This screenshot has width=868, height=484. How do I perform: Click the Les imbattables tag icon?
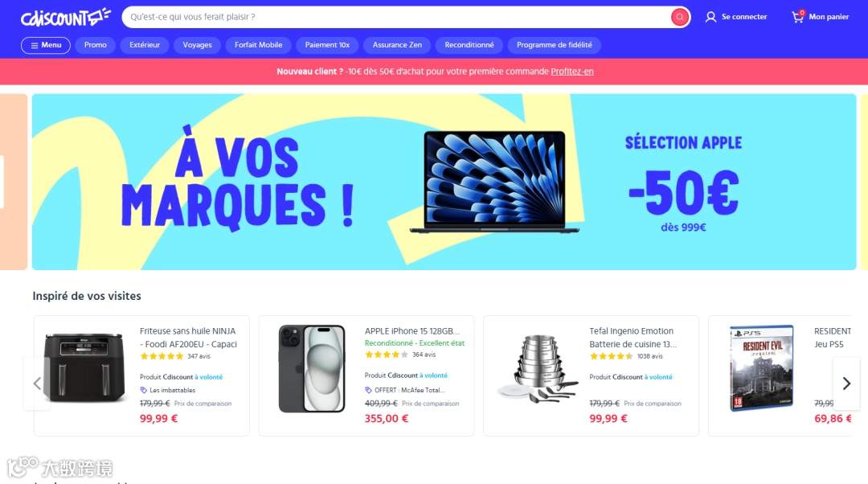(143, 390)
